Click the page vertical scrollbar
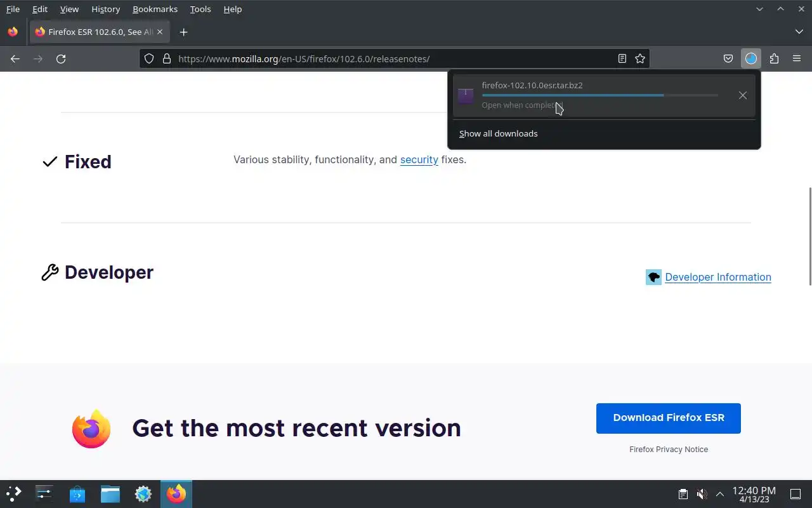The width and height of the screenshot is (812, 508). 809,236
